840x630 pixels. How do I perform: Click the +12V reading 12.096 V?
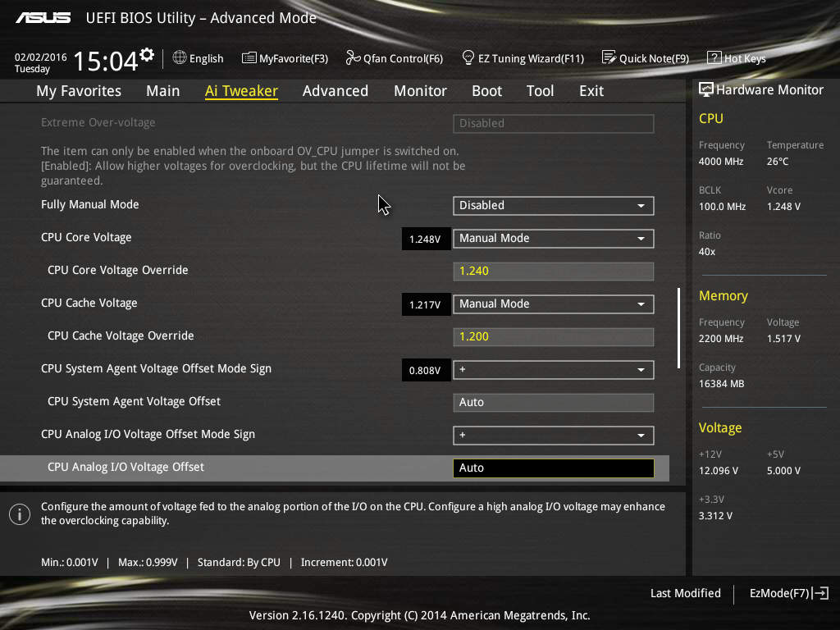719,471
